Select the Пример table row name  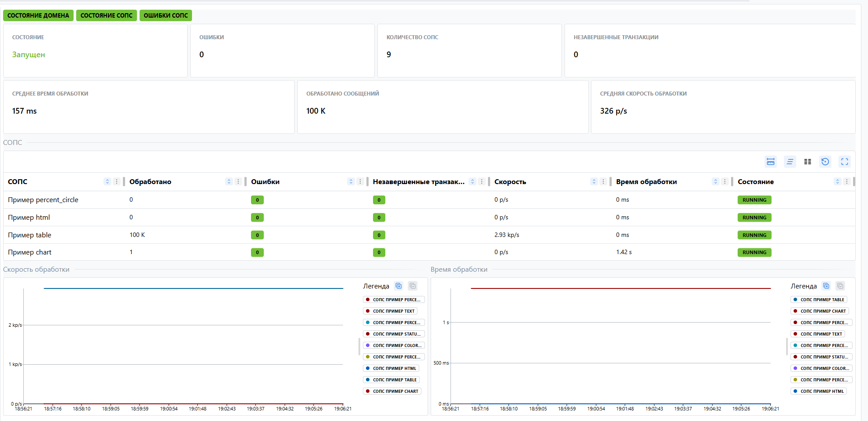click(30, 235)
